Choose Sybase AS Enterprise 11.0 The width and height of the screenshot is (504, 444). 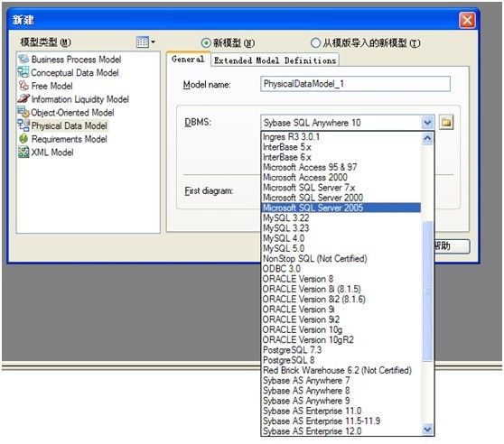(x=341, y=411)
